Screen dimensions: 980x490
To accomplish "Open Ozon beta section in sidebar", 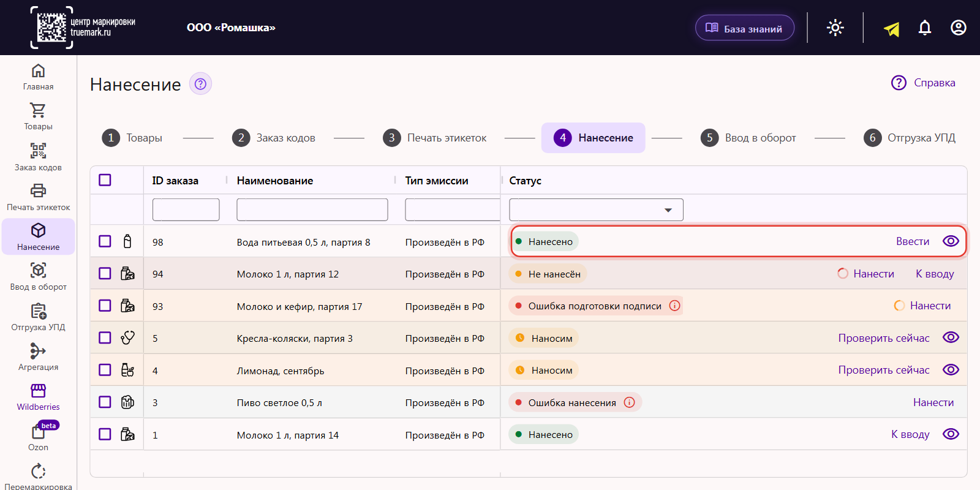I will coord(38,437).
